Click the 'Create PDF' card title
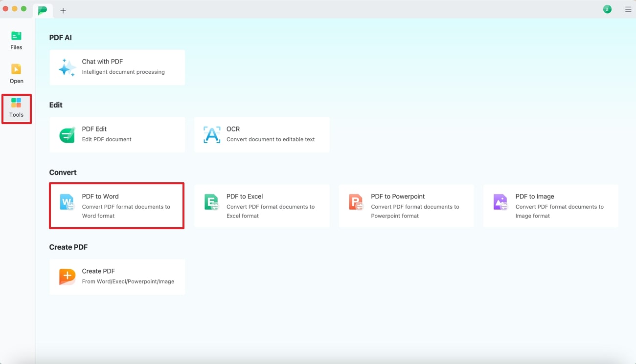The height and width of the screenshot is (364, 636). pyautogui.click(x=98, y=271)
